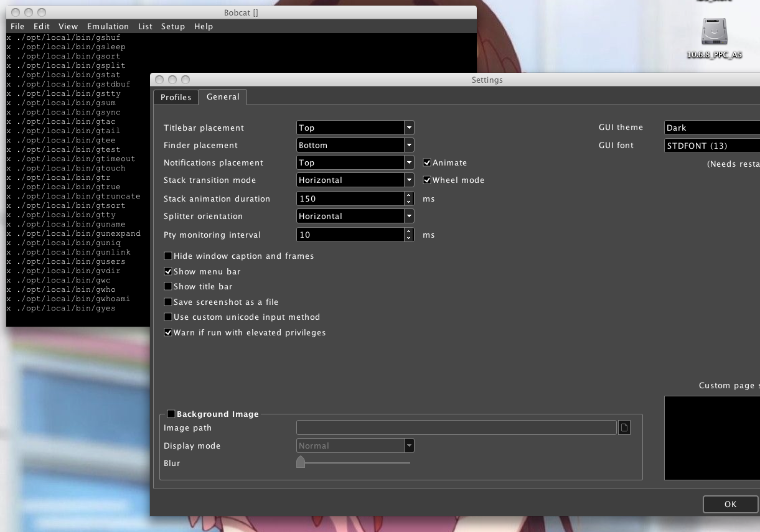Open the Setup menu in Bobcat
Viewport: 760px width, 532px height.
pyautogui.click(x=173, y=26)
